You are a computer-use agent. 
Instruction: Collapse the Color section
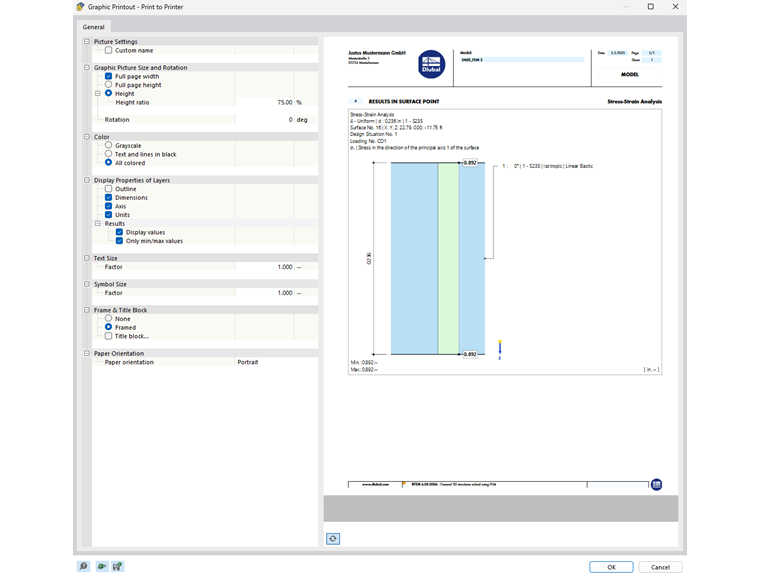(87, 137)
